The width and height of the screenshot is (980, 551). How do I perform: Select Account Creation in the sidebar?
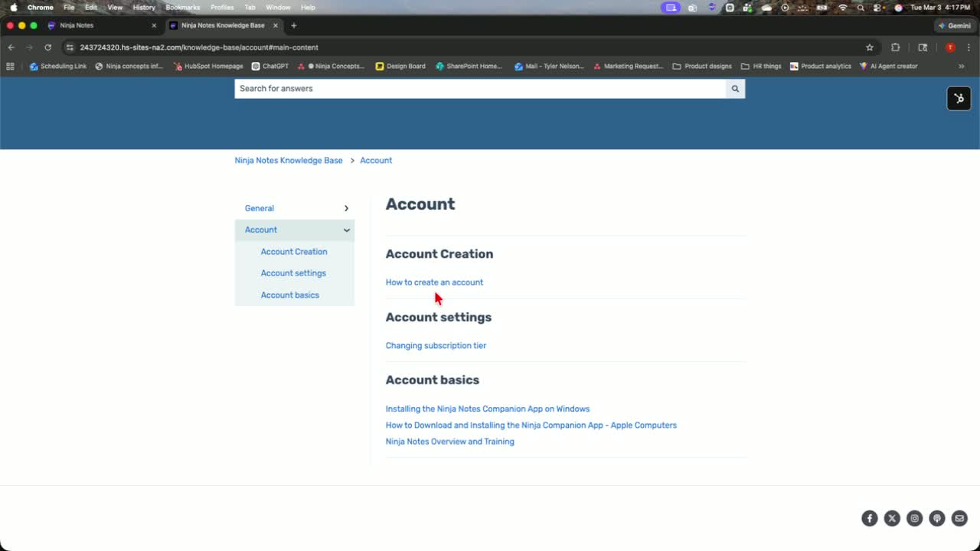point(294,252)
